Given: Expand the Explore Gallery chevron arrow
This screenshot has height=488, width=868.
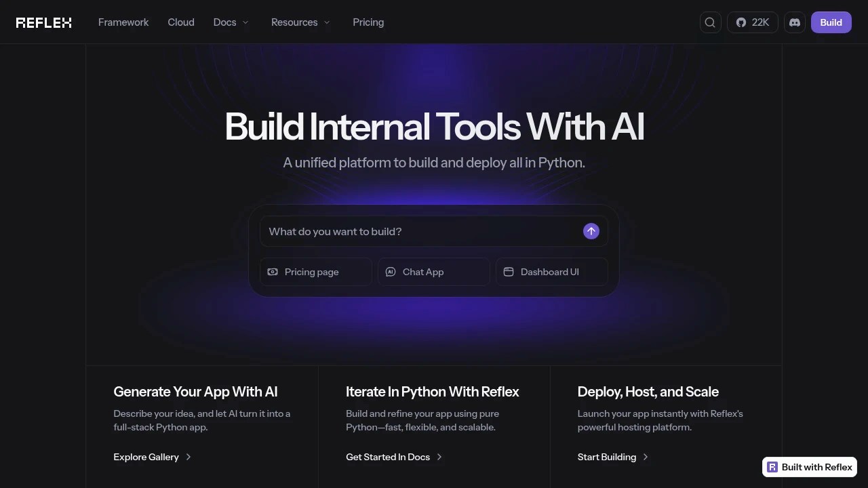Looking at the screenshot, I should 187,457.
